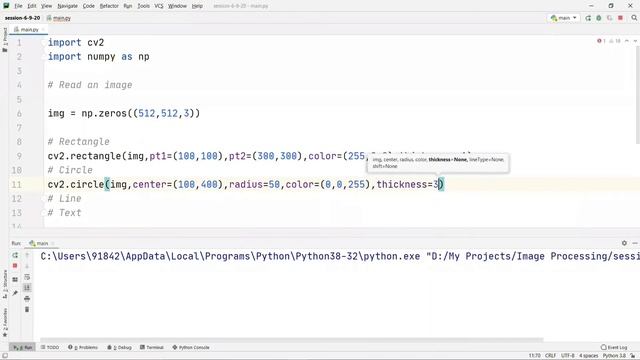Open the Edit menu

[32, 6]
